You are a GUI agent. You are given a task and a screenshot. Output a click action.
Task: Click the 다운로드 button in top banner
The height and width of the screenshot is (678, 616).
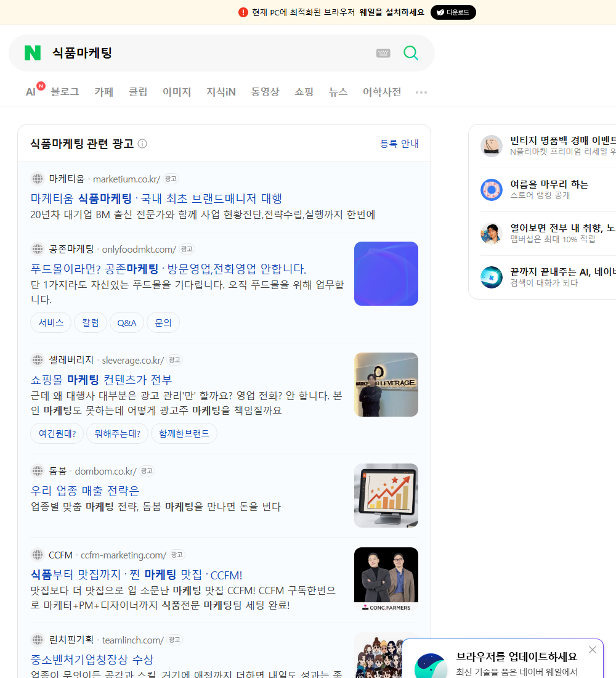pyautogui.click(x=453, y=12)
